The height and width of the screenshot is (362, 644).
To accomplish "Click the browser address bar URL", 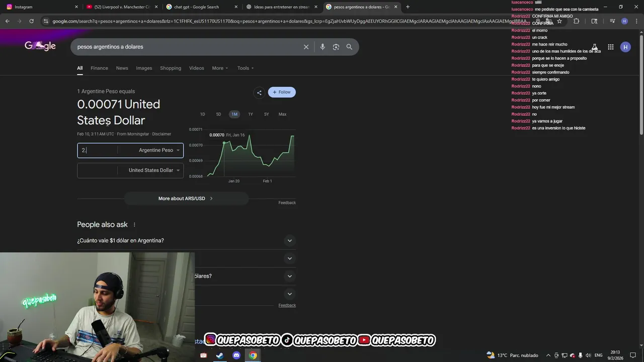I will [289, 21].
